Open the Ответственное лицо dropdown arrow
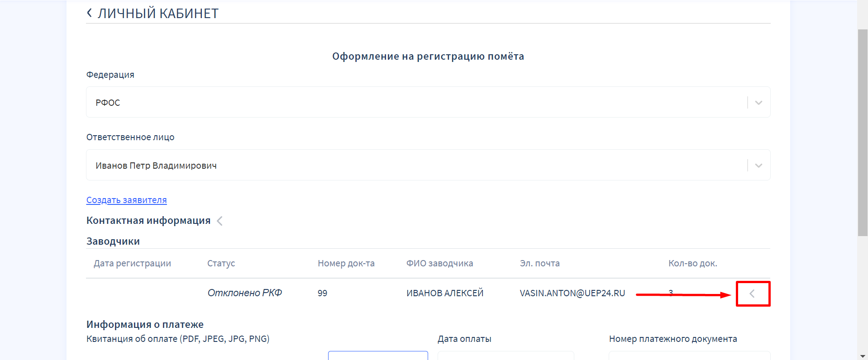The height and width of the screenshot is (360, 868). 758,166
